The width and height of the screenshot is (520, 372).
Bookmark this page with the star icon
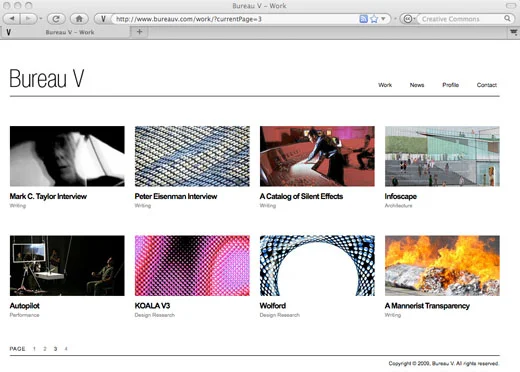coord(374,19)
